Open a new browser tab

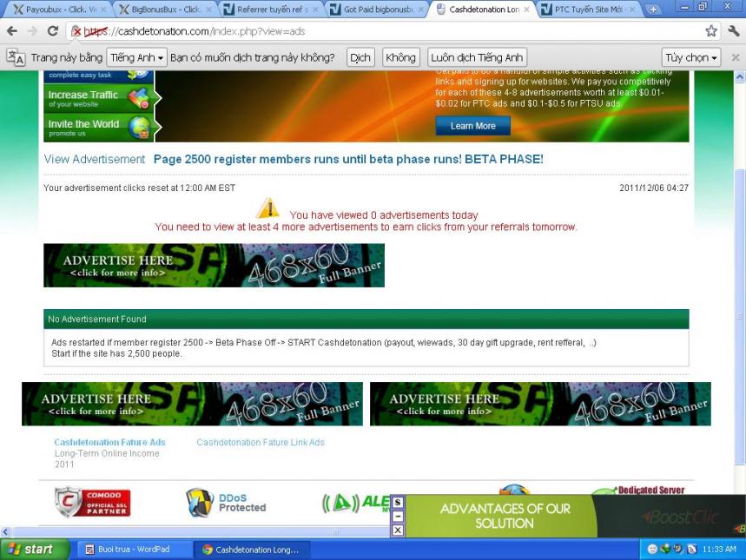653,9
